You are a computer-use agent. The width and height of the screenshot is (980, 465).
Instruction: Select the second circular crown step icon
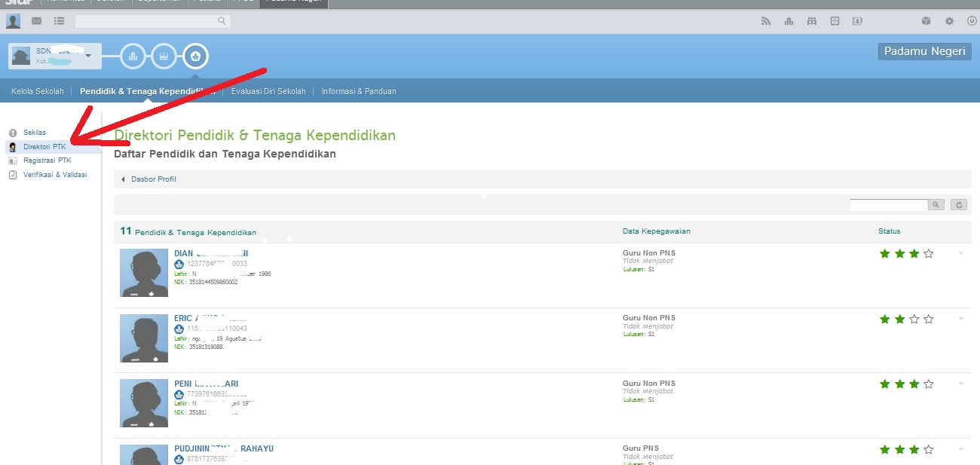[x=164, y=56]
